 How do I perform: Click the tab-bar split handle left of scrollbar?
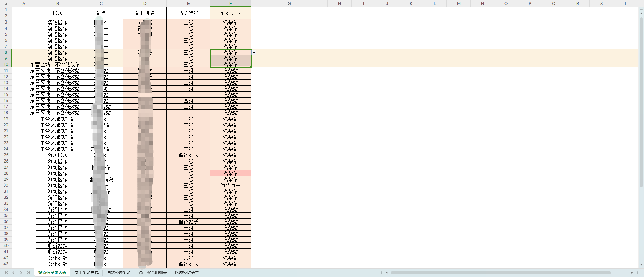pyautogui.click(x=381, y=273)
